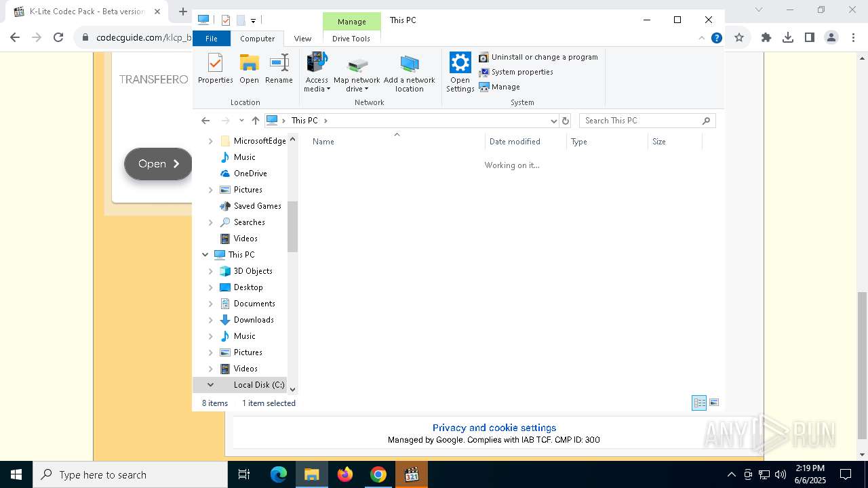
Task: Open System properties from ribbon
Action: 516,72
